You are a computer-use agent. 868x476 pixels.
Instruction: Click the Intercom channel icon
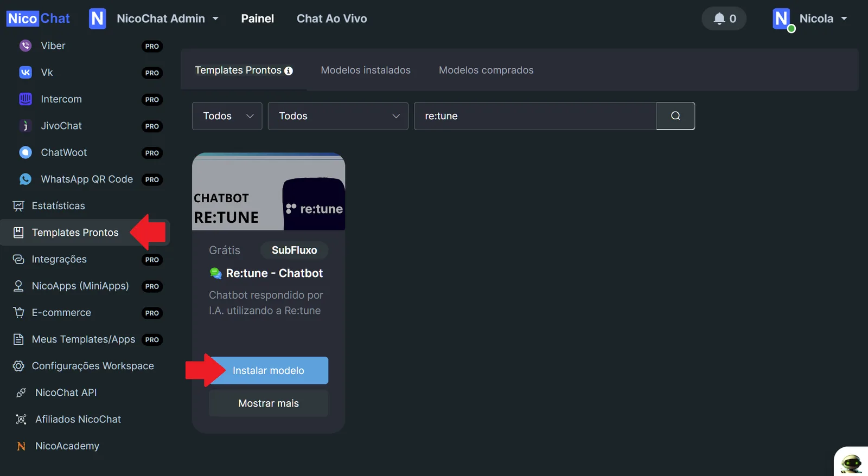[x=25, y=99]
